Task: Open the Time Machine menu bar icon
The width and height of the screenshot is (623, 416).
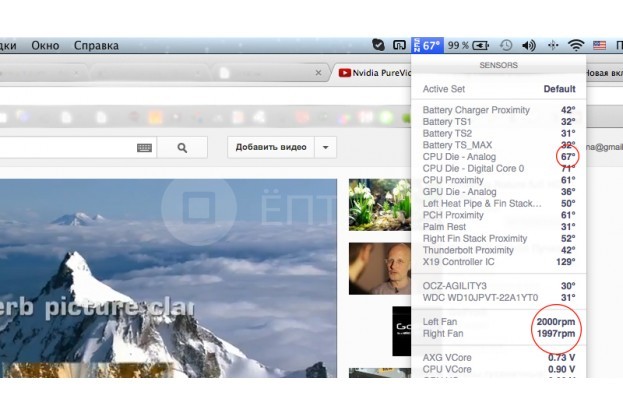Action: [505, 45]
